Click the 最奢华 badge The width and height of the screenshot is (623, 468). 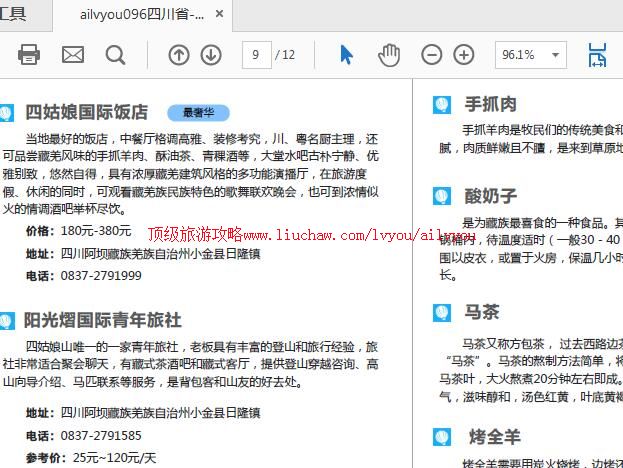tap(197, 113)
